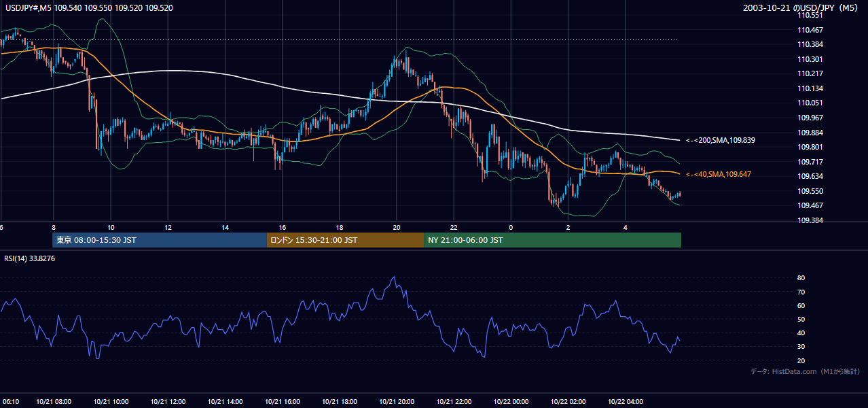Click price axis label 109.967
The image size is (868, 408).
[x=811, y=118]
